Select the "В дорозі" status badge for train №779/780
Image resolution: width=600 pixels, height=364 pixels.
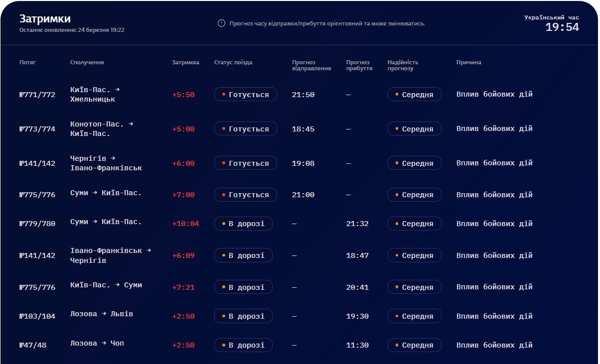(x=243, y=224)
